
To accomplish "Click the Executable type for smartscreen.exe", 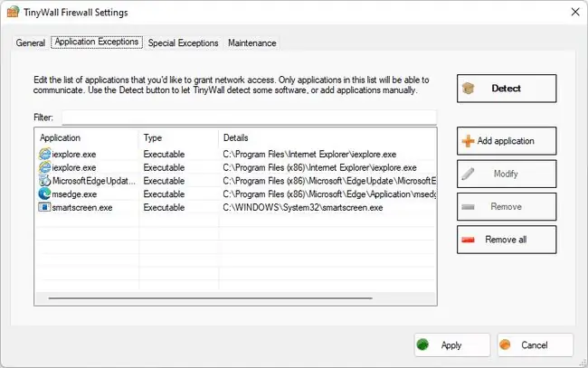I will (164, 207).
